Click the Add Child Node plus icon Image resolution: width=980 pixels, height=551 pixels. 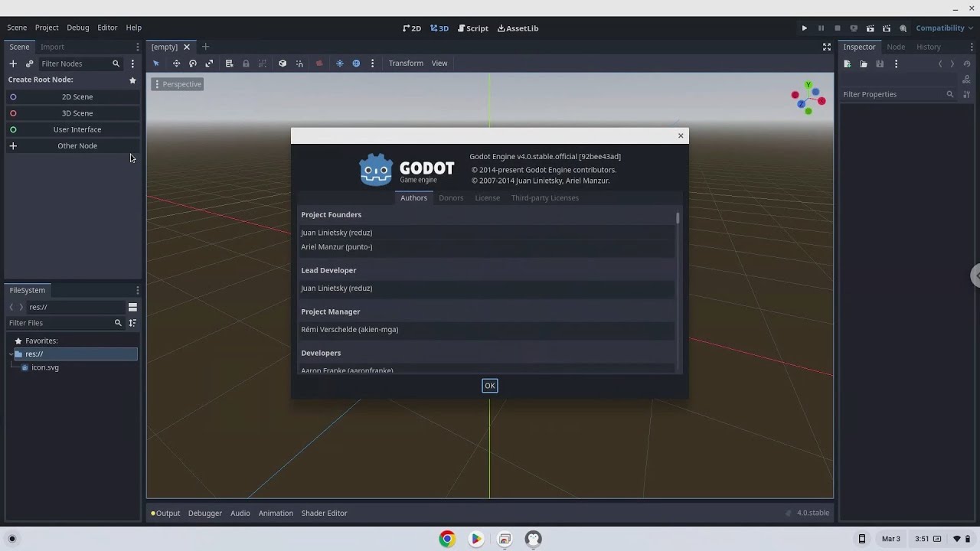13,64
